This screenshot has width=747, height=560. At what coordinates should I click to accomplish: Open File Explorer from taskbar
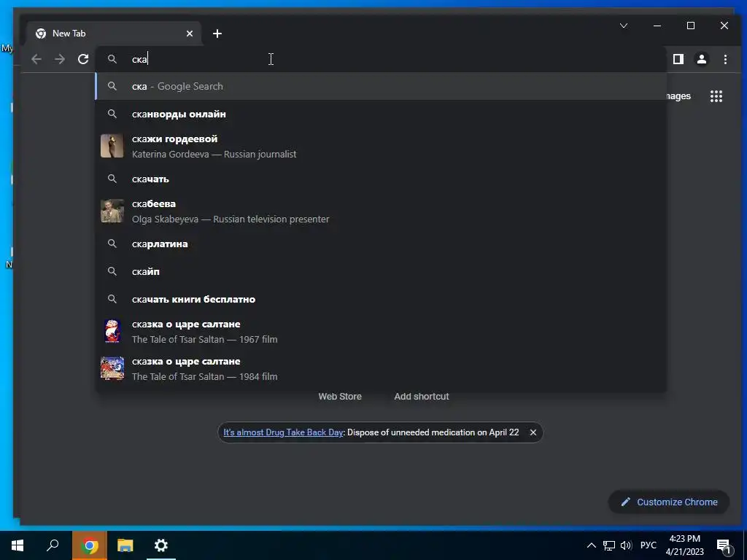tap(125, 545)
